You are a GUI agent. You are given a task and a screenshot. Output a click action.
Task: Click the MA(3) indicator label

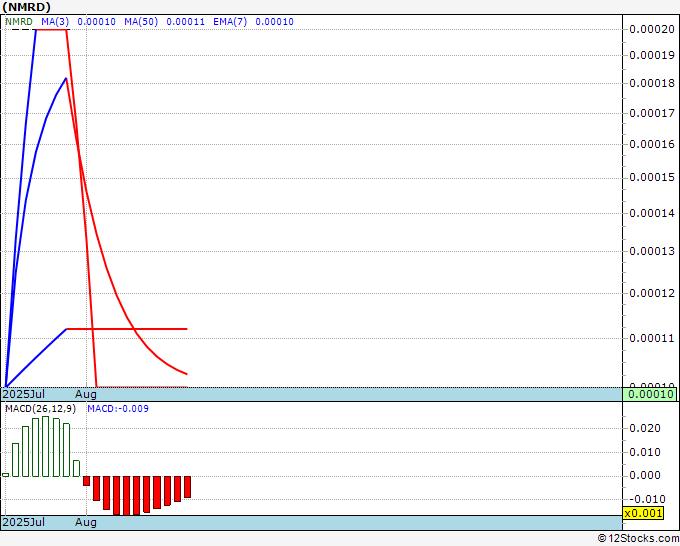coord(55,22)
